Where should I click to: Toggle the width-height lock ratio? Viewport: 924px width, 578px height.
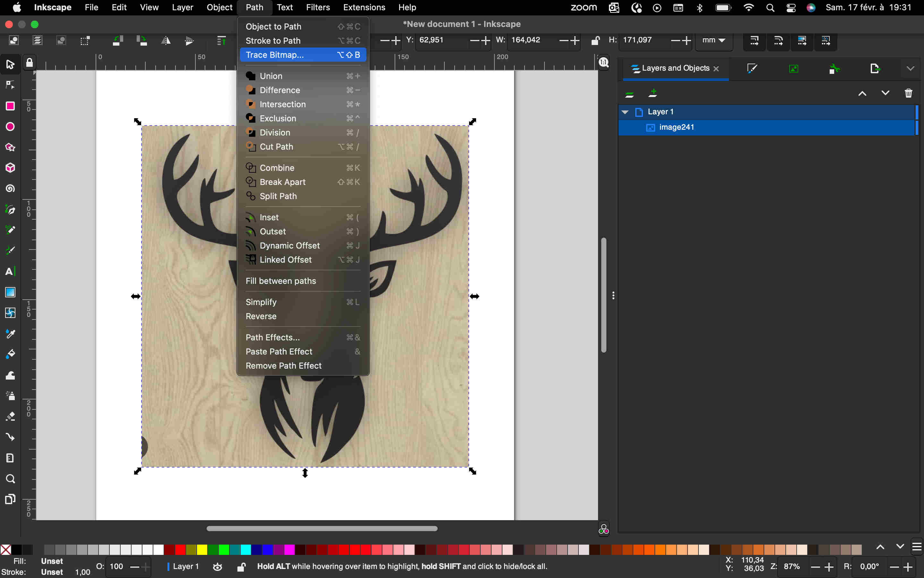click(x=595, y=40)
